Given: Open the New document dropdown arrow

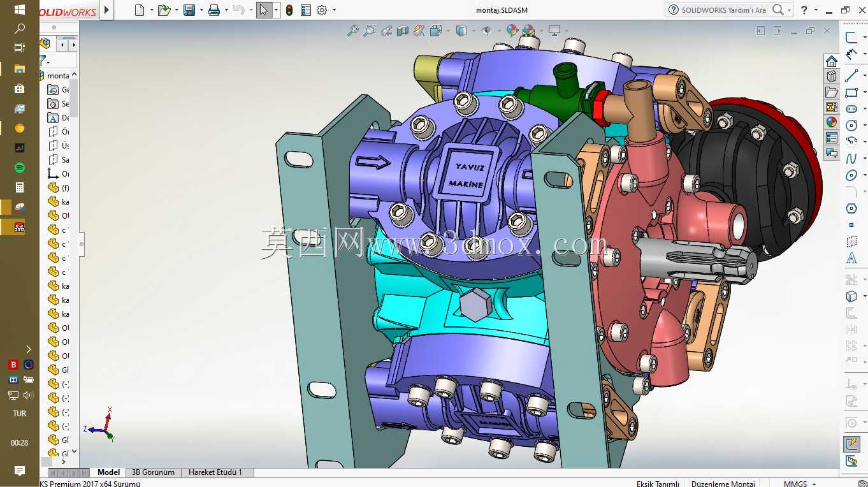Looking at the screenshot, I should (x=152, y=10).
